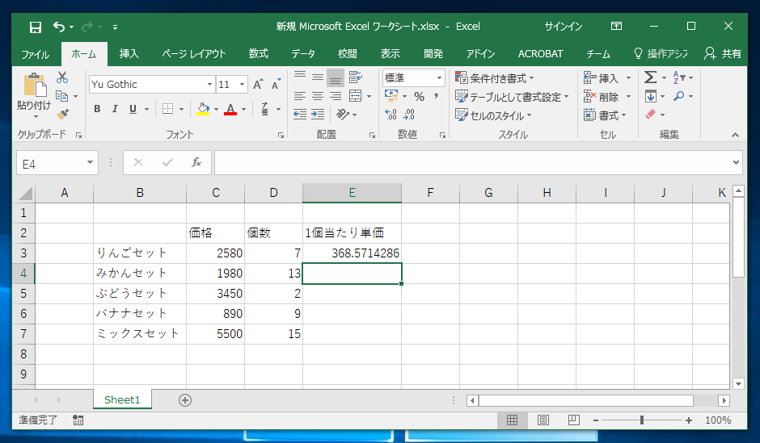This screenshot has width=760, height=443.
Task: Click the insert function fx icon
Action: pyautogui.click(x=196, y=162)
